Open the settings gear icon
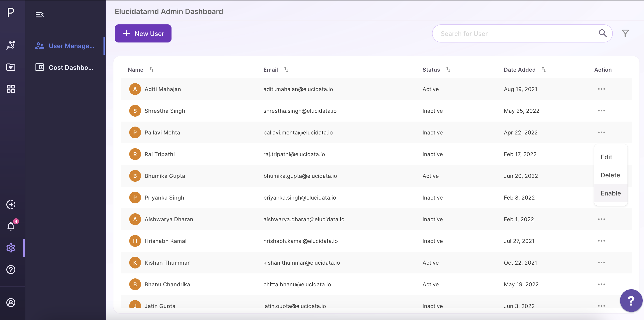644x320 pixels. pos(11,248)
